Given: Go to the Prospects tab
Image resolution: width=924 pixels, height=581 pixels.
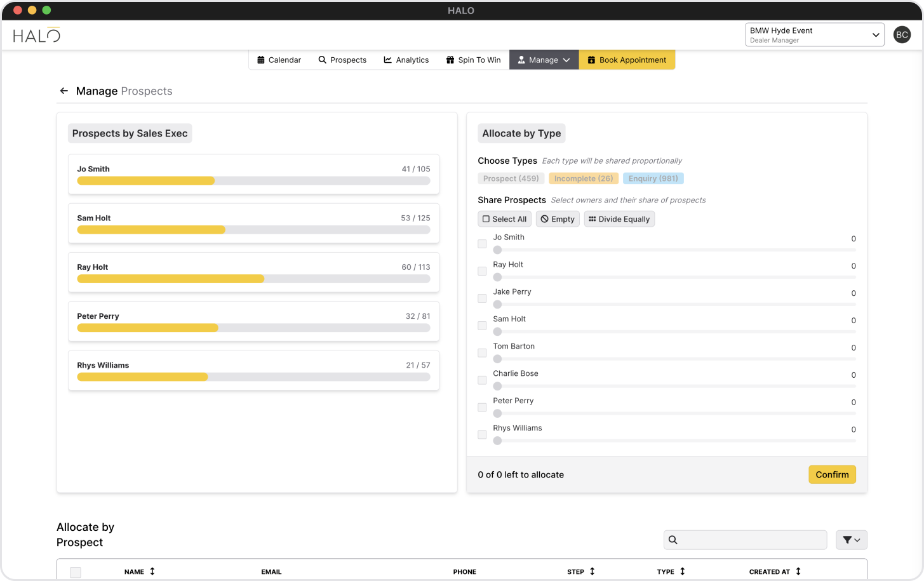Looking at the screenshot, I should point(342,60).
